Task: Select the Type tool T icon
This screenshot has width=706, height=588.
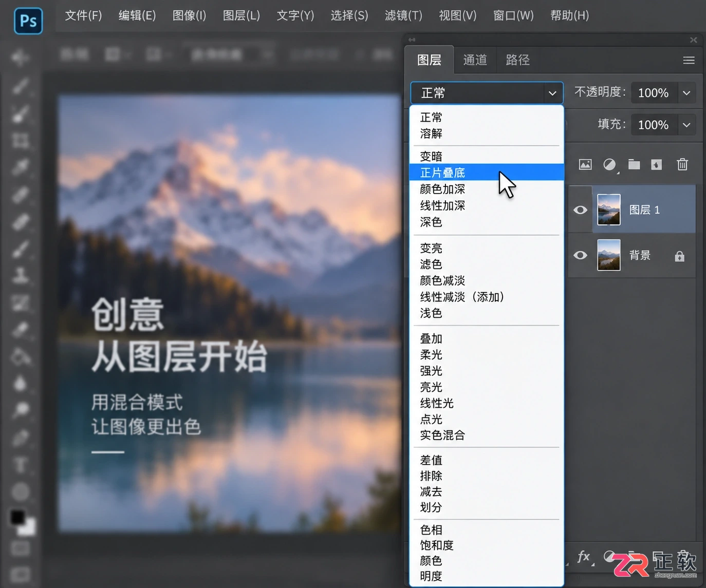Action: coord(21,465)
